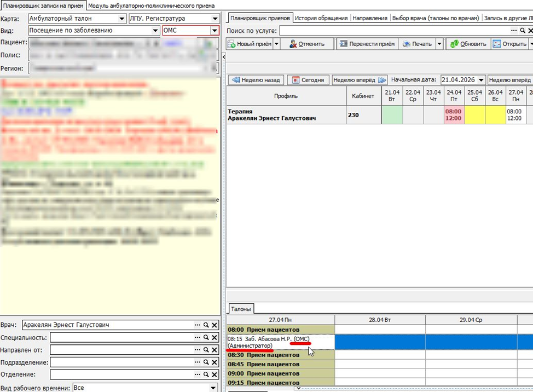Expand the Новый приём dropdown arrow
Viewport: 533px width, 392px height.
pyautogui.click(x=276, y=44)
